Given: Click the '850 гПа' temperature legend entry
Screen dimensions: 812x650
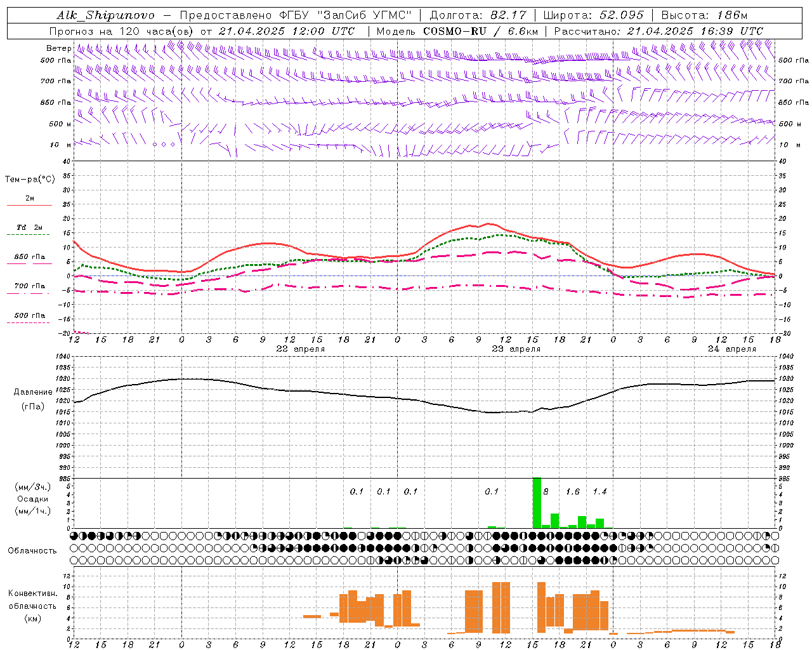Looking at the screenshot, I should coord(29,257).
